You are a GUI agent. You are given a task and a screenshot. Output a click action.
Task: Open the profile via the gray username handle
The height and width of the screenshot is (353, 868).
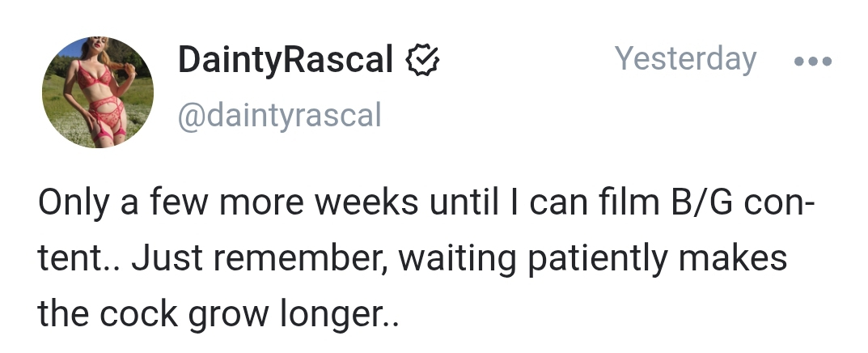278,116
